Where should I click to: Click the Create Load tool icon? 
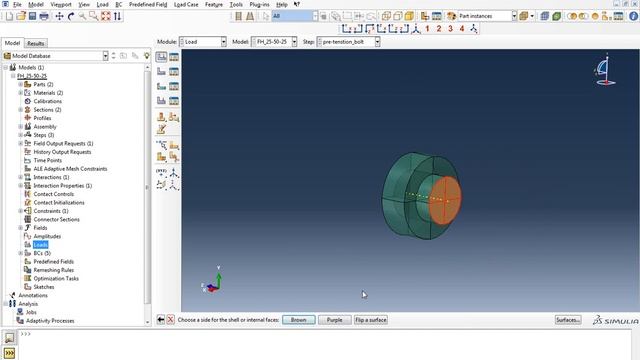pyautogui.click(x=162, y=57)
